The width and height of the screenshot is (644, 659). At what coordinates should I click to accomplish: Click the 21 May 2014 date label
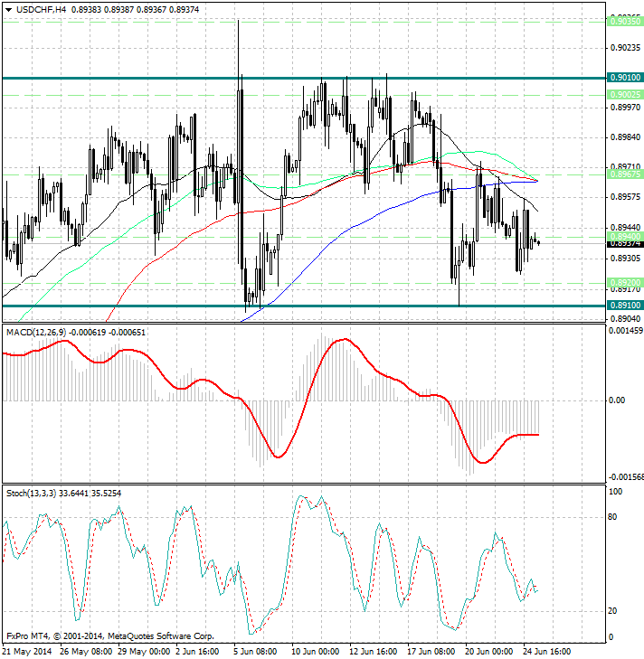(27, 652)
